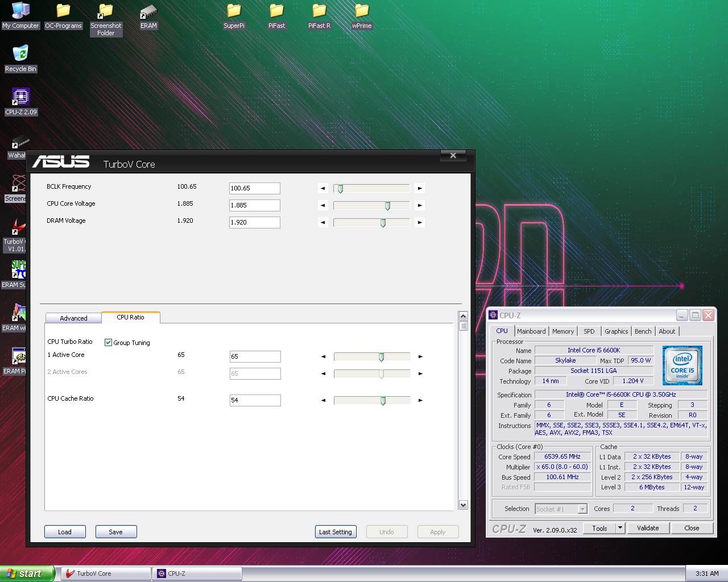Click Close button in CPU-Z

(x=692, y=528)
